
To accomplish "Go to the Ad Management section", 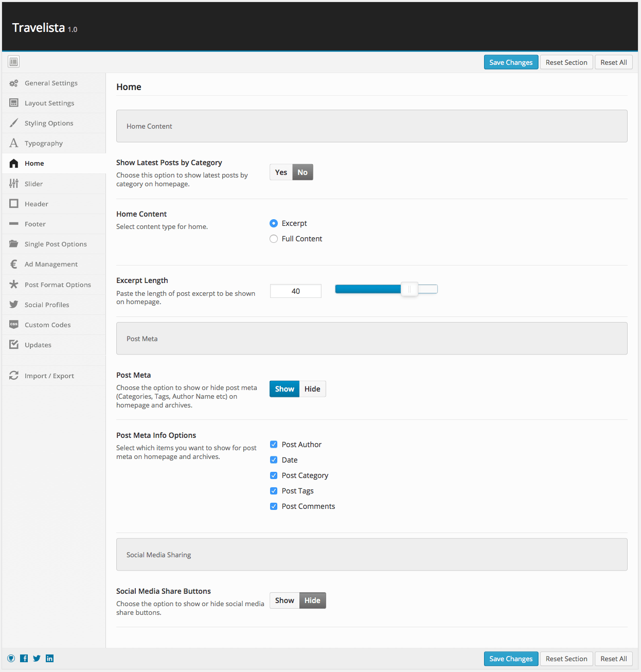I will pyautogui.click(x=54, y=264).
